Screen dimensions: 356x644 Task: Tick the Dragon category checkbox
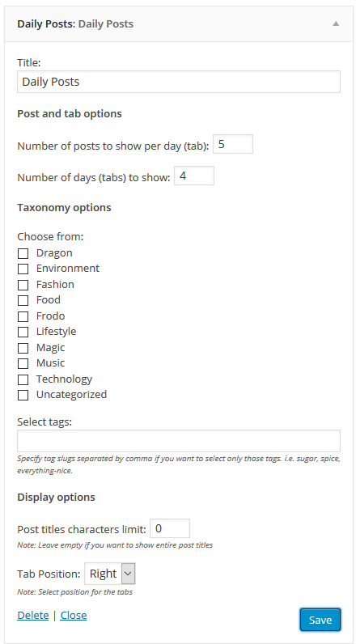[23, 253]
